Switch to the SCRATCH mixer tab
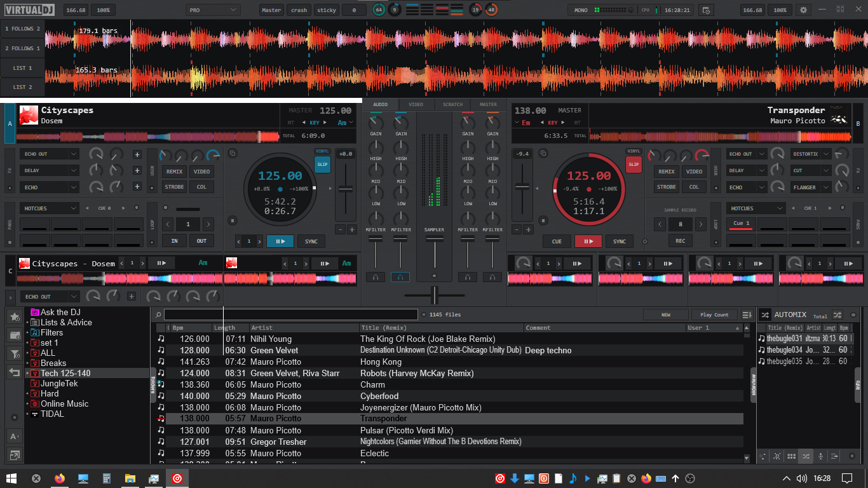This screenshot has height=488, width=868. click(452, 105)
